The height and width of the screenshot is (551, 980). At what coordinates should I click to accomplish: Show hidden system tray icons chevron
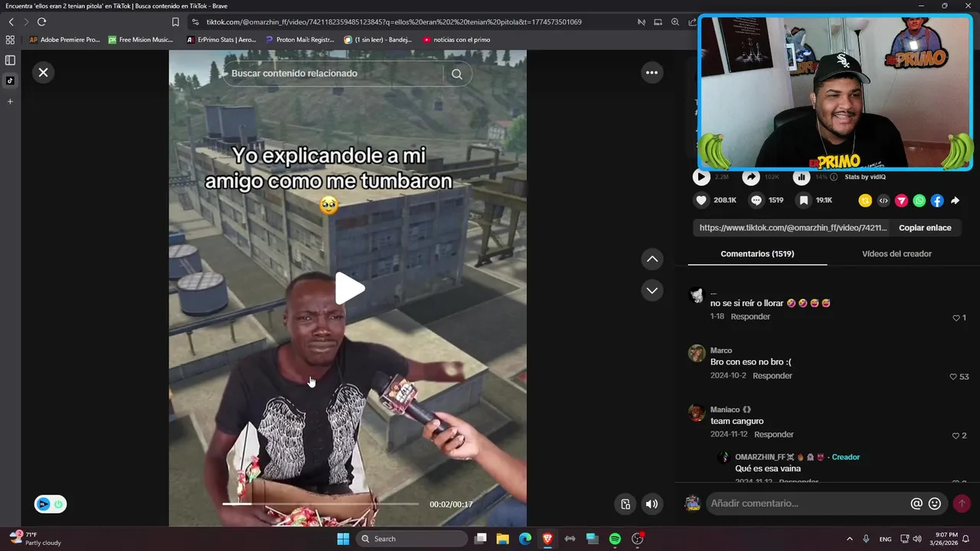tap(851, 539)
